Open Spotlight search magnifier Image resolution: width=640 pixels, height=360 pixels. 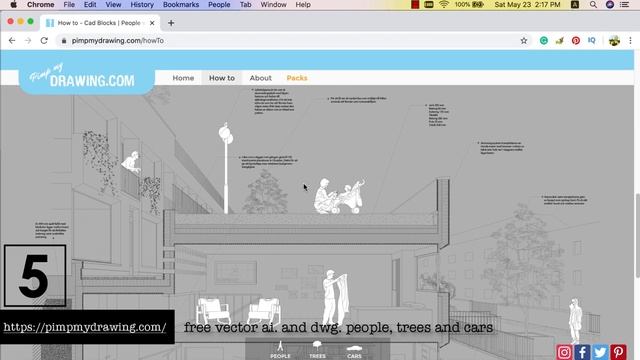pyautogui.click(x=593, y=4)
